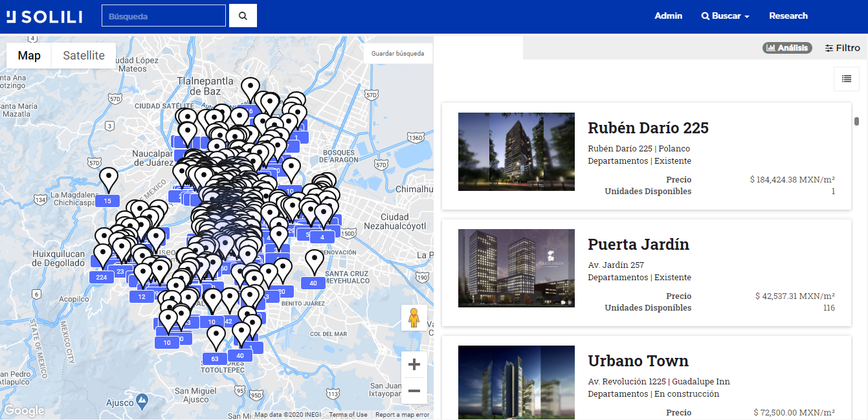The width and height of the screenshot is (868, 420).
Task: Focus the Búsqueda search field
Action: tap(164, 16)
